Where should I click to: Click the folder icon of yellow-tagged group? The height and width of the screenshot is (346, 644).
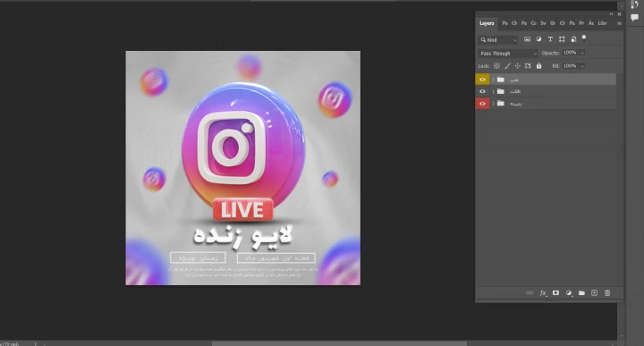[501, 80]
